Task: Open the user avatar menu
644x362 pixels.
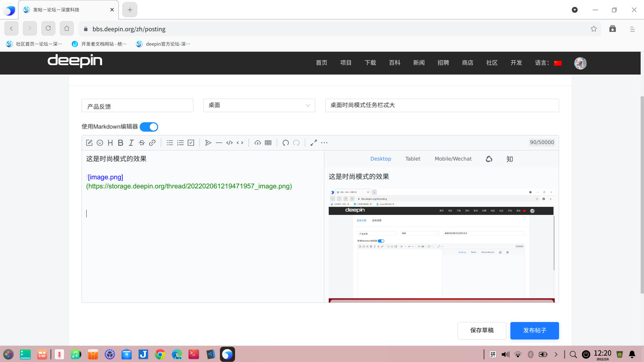Action: pyautogui.click(x=580, y=63)
